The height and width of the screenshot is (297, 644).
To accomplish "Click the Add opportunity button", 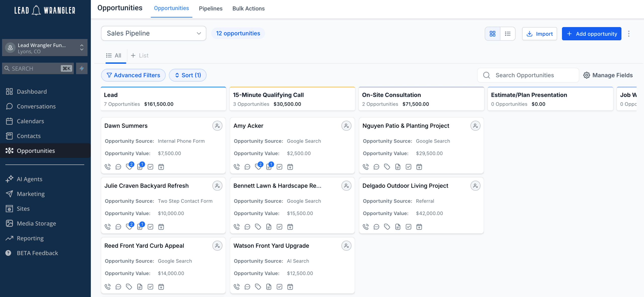I will 592,34.
